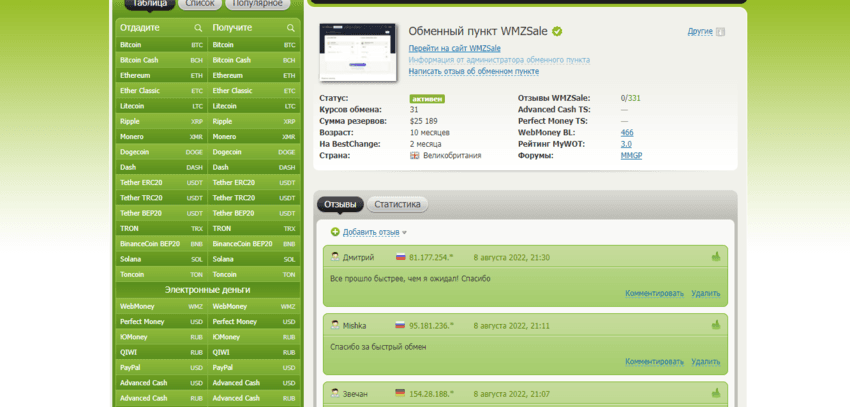Image resolution: width=850 pixels, height=407 pixels.
Task: Click Написать отзыв об обменном пункте link
Action: pyautogui.click(x=473, y=71)
